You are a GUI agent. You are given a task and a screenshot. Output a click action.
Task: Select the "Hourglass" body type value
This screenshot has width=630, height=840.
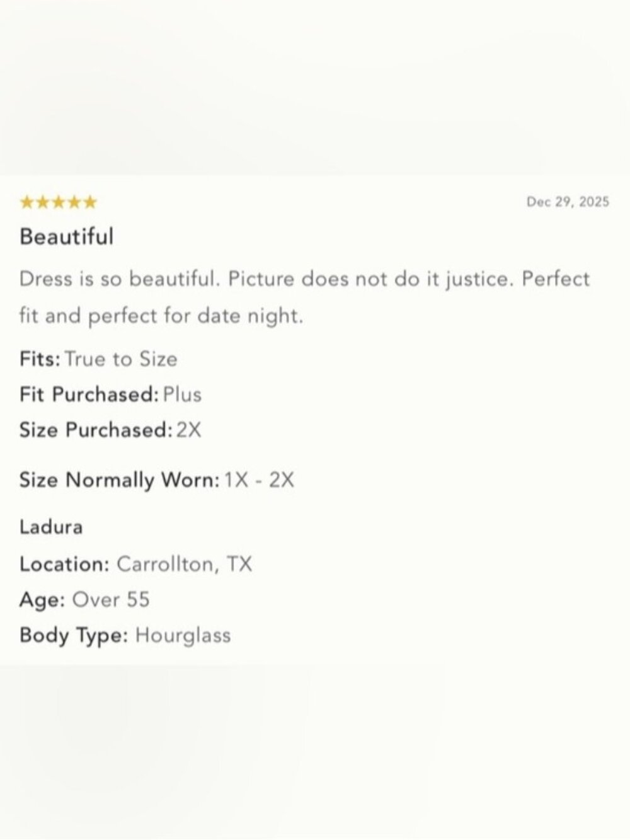[183, 635]
